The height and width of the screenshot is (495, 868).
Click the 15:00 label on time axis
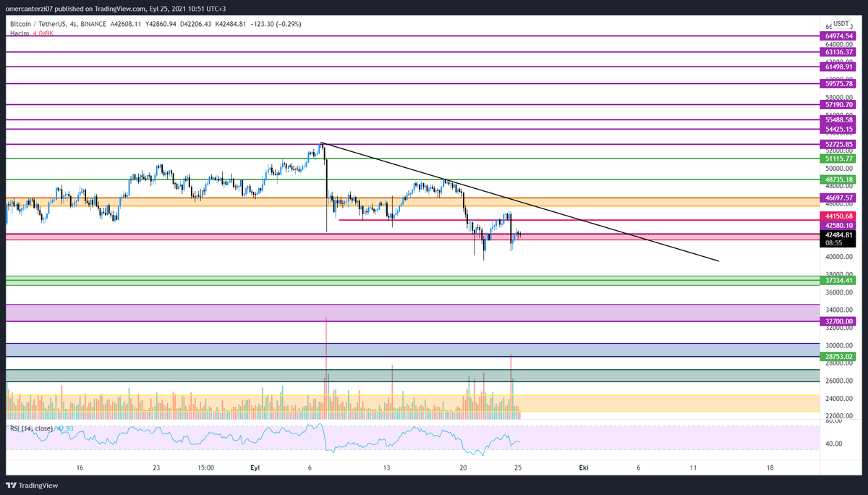click(x=205, y=468)
